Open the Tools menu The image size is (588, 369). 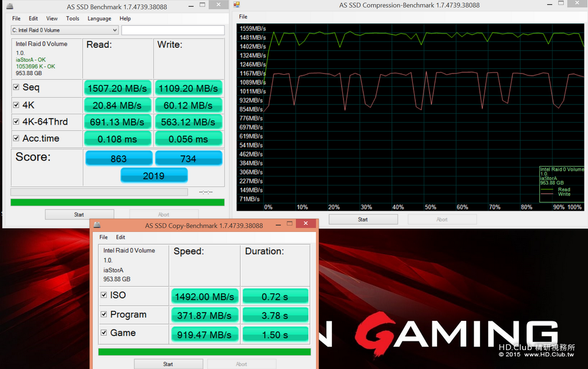tap(73, 18)
